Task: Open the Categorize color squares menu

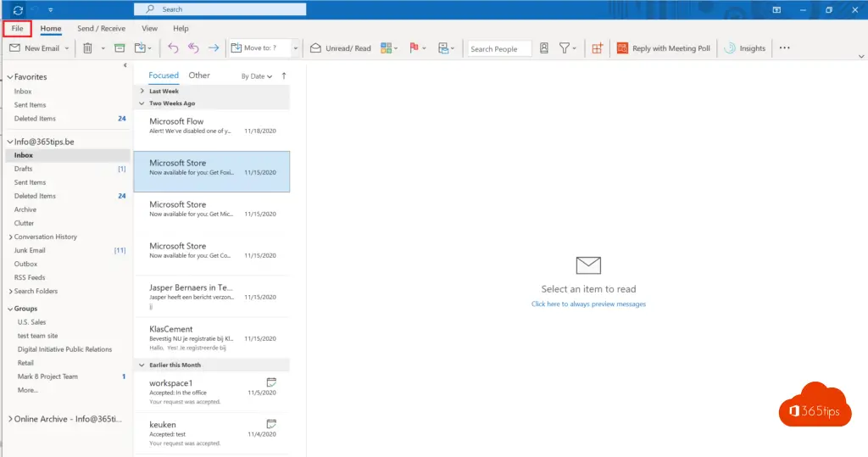Action: tap(388, 48)
